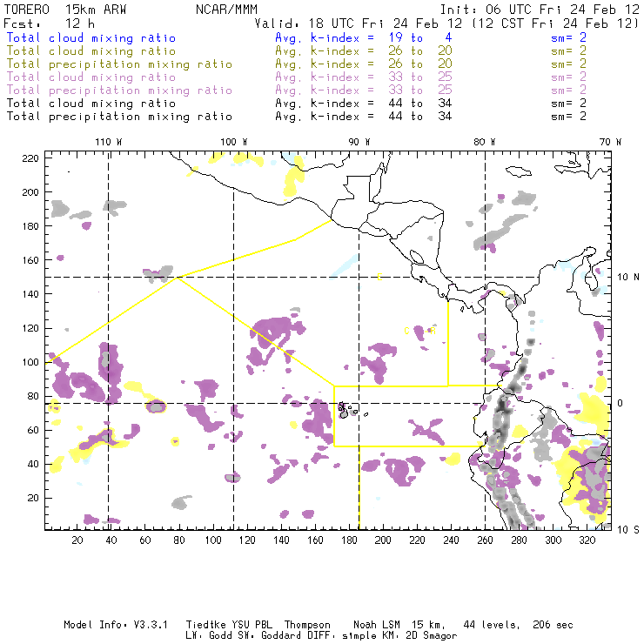Click "33 to 25" in purple cloud row

coord(420,77)
